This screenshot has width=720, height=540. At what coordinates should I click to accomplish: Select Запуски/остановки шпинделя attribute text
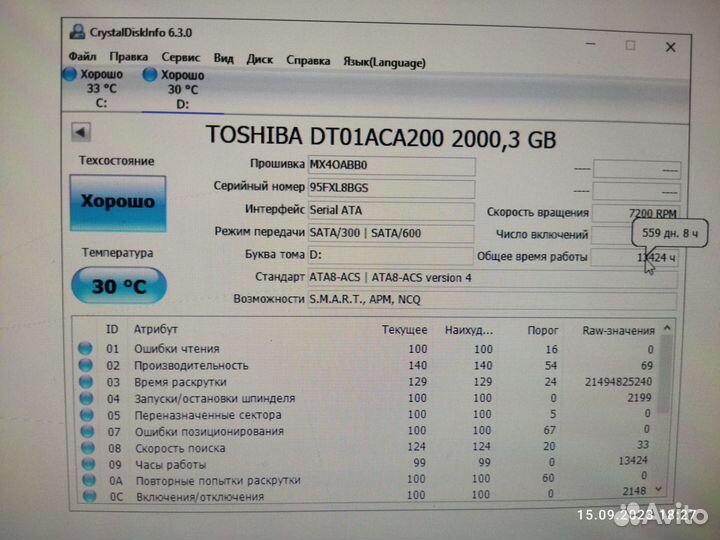(215, 399)
